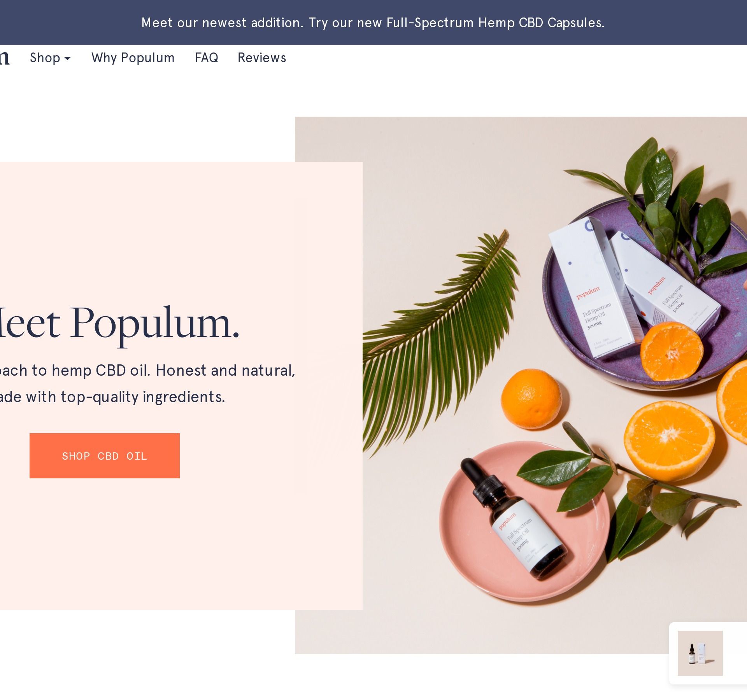This screenshot has width=747, height=700.
Task: Go to the FAQ page
Action: coord(206,58)
